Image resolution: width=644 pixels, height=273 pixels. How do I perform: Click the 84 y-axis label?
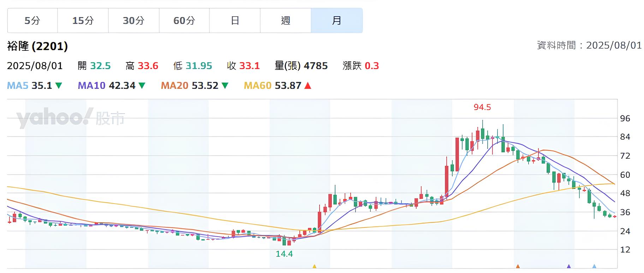coord(625,137)
